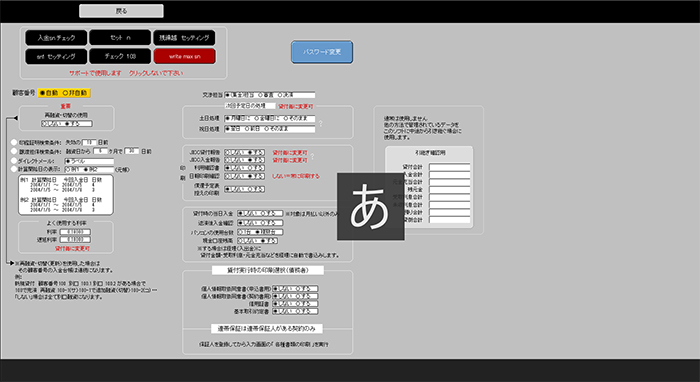Select する for 貸付時の当日入金
The height and width of the screenshot is (382, 700).
[269, 214]
